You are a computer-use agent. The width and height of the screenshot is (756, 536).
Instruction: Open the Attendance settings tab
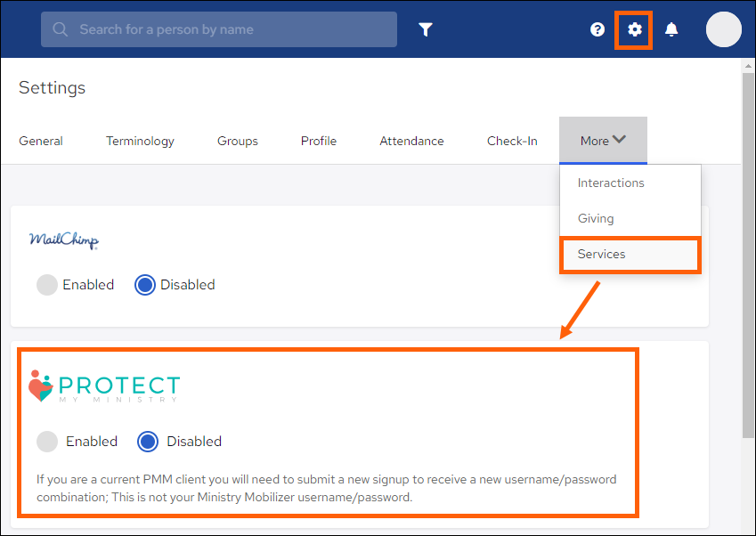point(411,140)
